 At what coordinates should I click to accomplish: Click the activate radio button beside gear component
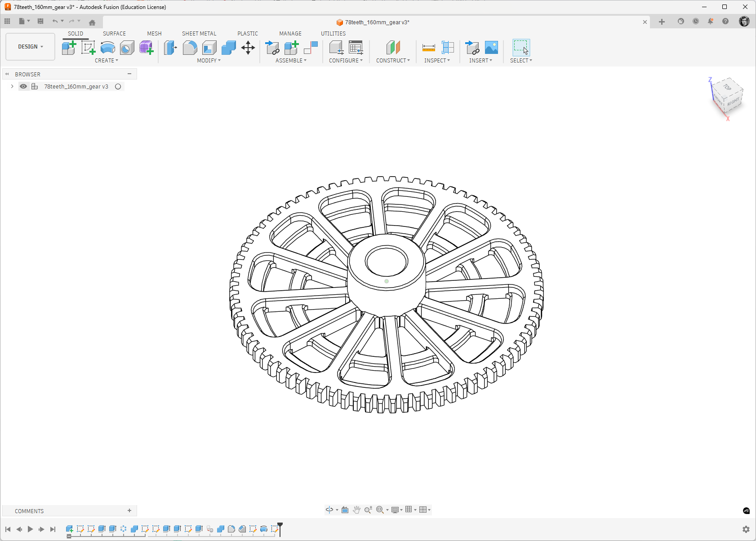click(x=118, y=86)
